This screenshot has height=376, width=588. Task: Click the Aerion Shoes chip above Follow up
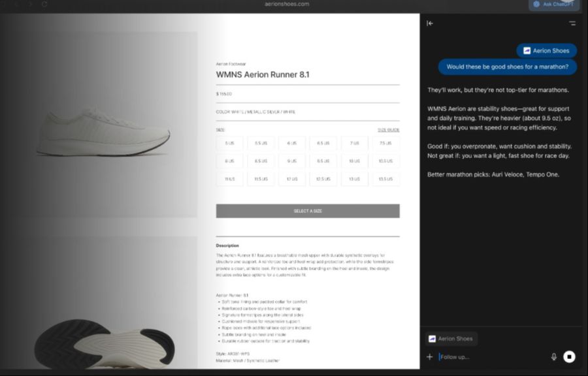(x=451, y=339)
